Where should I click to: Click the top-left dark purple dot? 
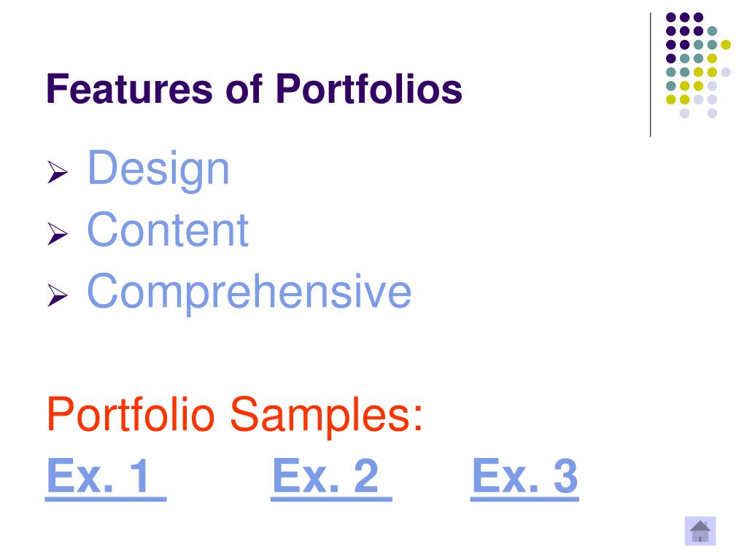coord(671,17)
